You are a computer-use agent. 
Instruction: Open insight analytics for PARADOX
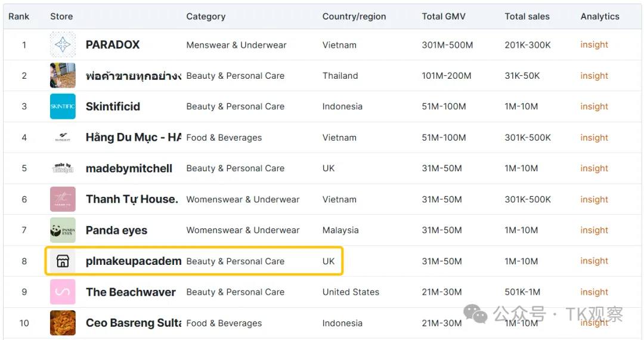[x=594, y=45]
